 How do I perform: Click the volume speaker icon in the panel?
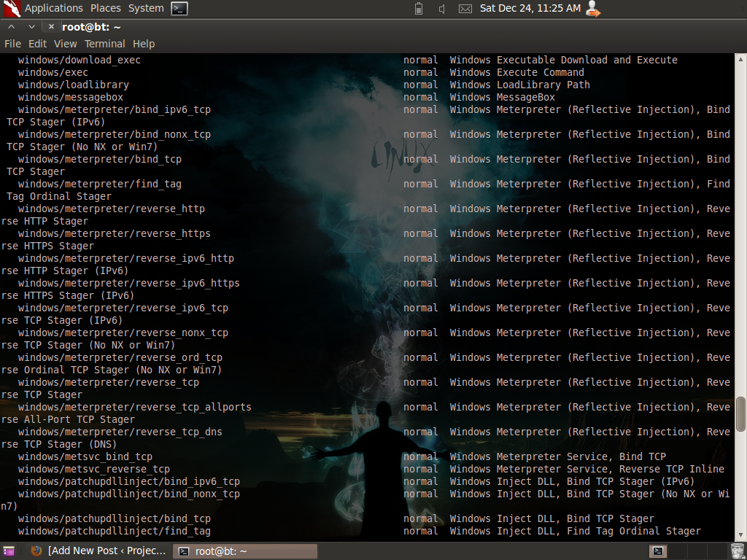(x=441, y=9)
